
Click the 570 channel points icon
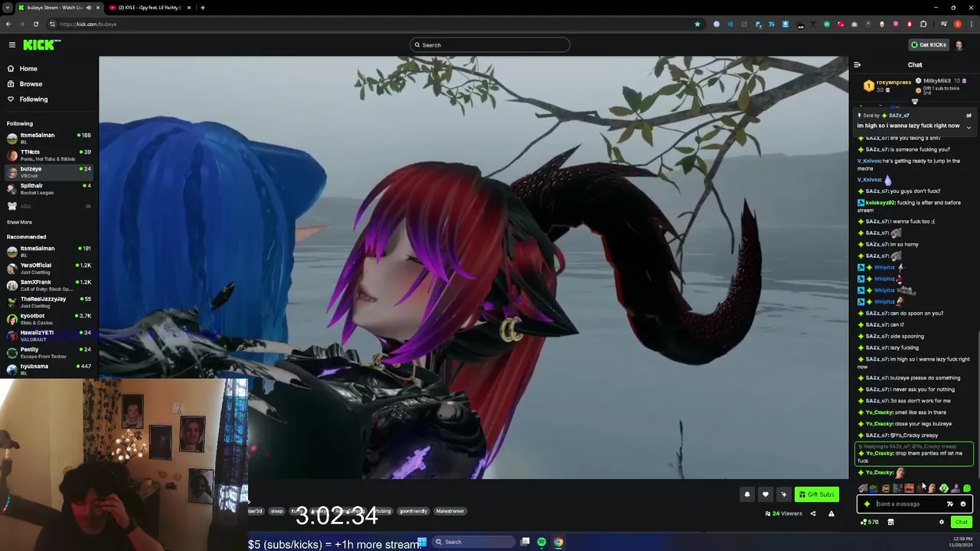pyautogui.click(x=870, y=522)
